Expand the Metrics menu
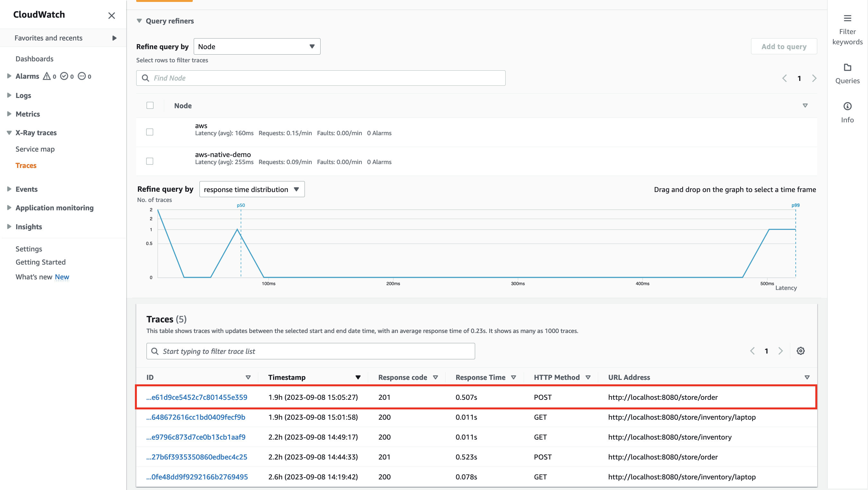 tap(9, 114)
